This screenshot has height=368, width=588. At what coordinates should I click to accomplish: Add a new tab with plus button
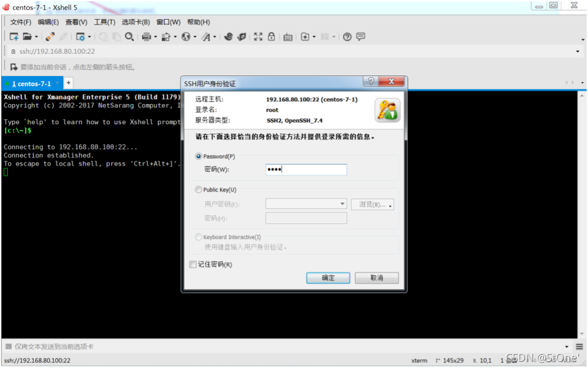pyautogui.click(x=68, y=83)
